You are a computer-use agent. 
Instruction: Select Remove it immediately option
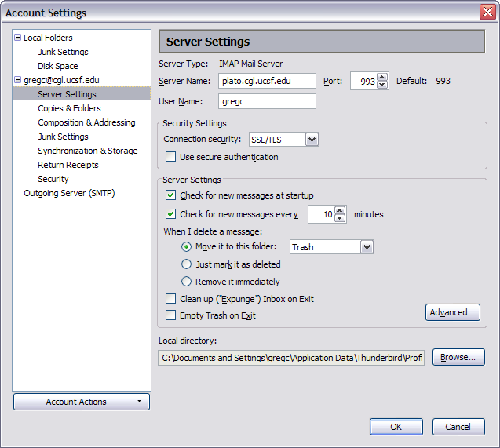click(x=186, y=282)
